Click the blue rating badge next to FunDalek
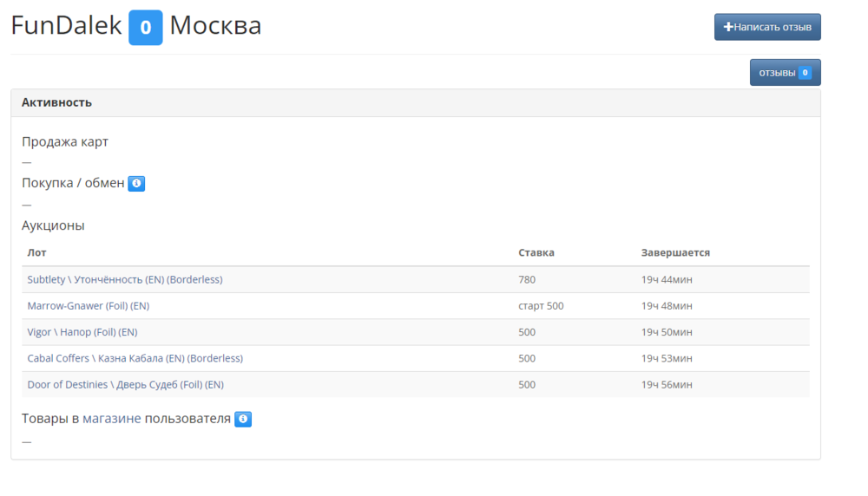 (x=145, y=28)
